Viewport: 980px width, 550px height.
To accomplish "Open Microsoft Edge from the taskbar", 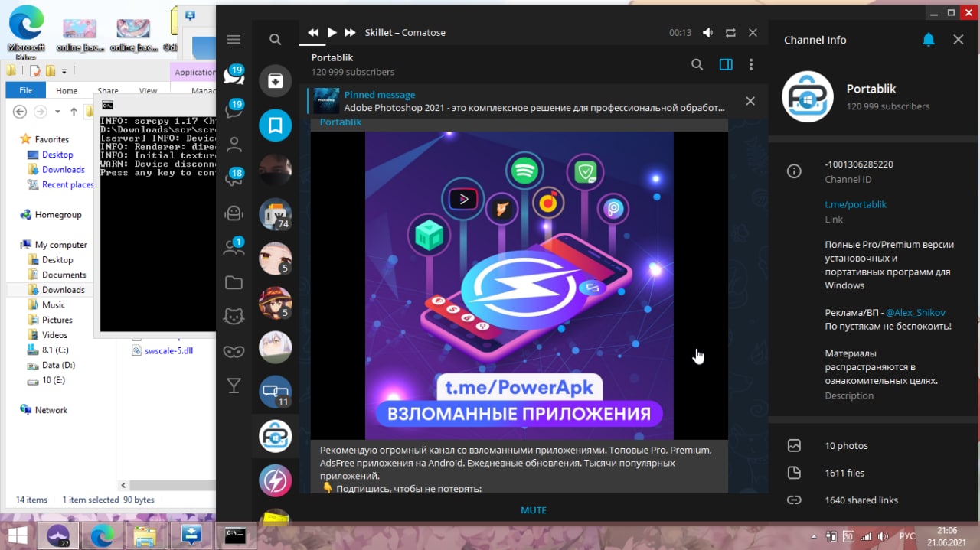I will (x=102, y=535).
